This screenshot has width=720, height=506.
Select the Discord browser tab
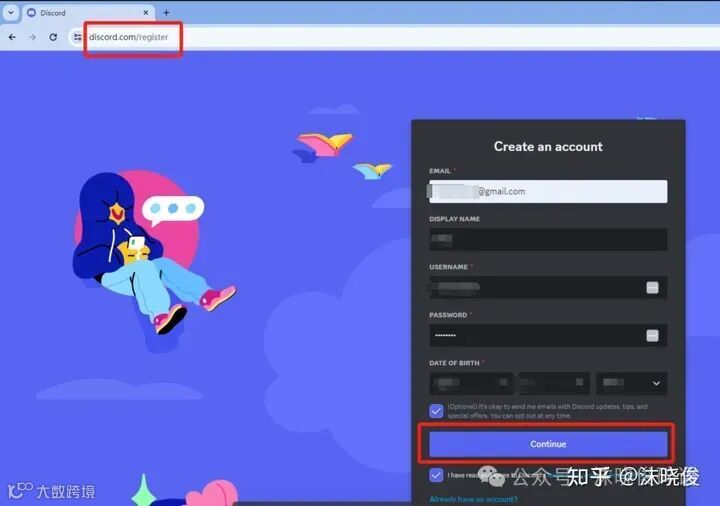pyautogui.click(x=89, y=13)
